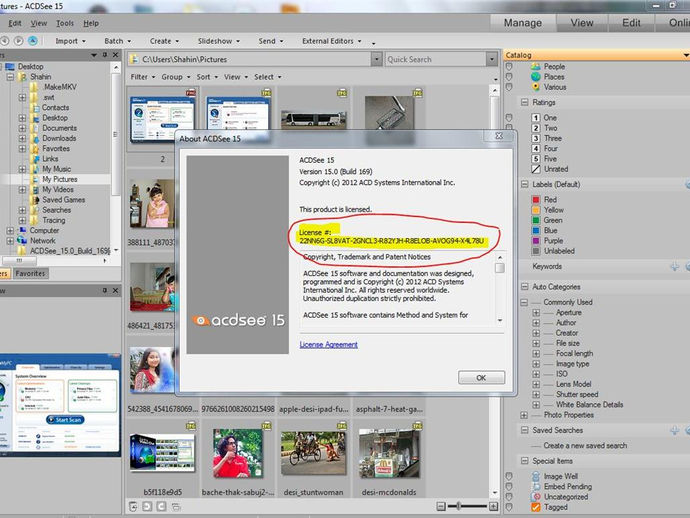
Task: Open the Slideshow toolbar button
Action: (x=219, y=41)
